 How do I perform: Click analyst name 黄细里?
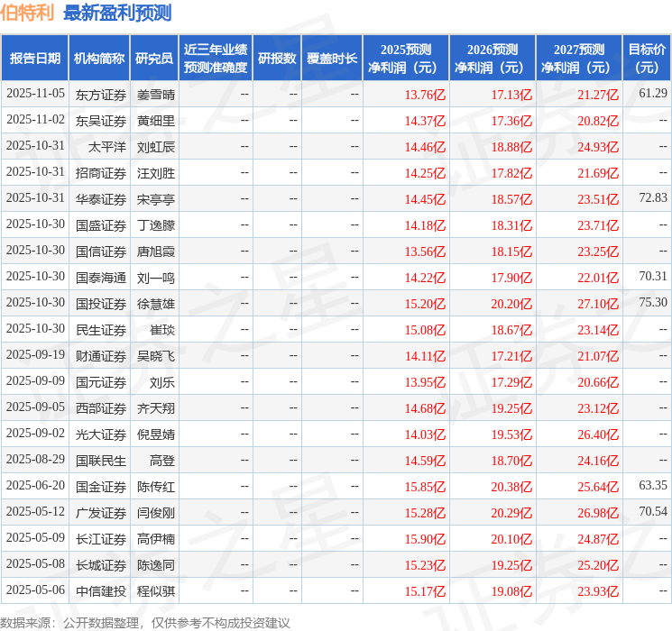pyautogui.click(x=155, y=121)
